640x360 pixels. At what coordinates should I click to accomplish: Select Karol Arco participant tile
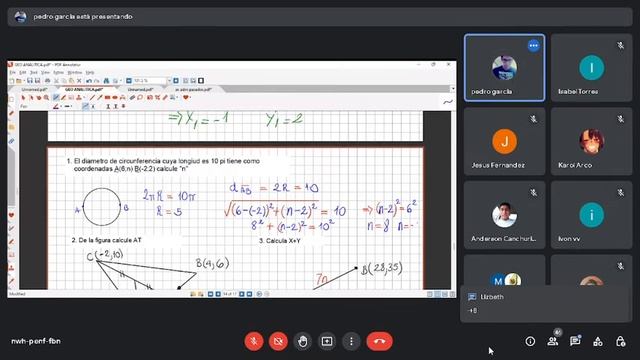pyautogui.click(x=591, y=141)
